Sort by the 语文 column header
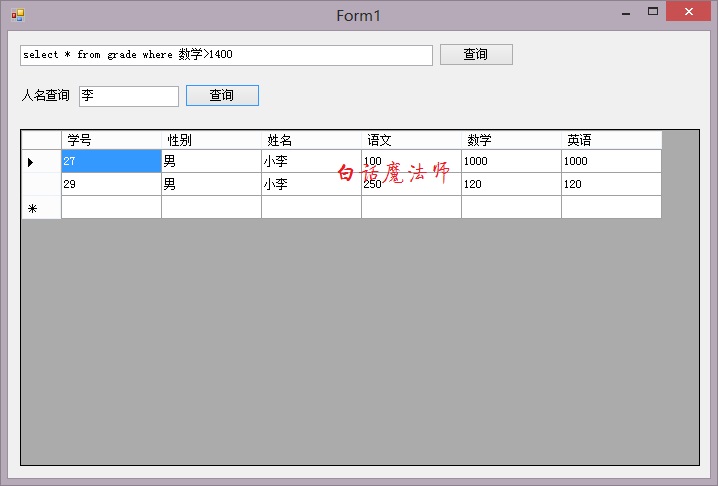Image resolution: width=718 pixels, height=486 pixels. click(411, 140)
